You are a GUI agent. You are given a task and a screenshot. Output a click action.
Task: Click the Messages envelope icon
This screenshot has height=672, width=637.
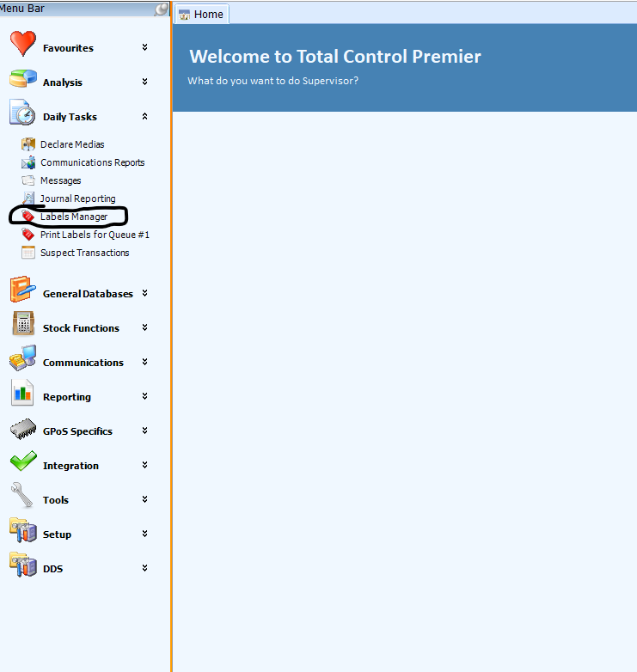[28, 180]
